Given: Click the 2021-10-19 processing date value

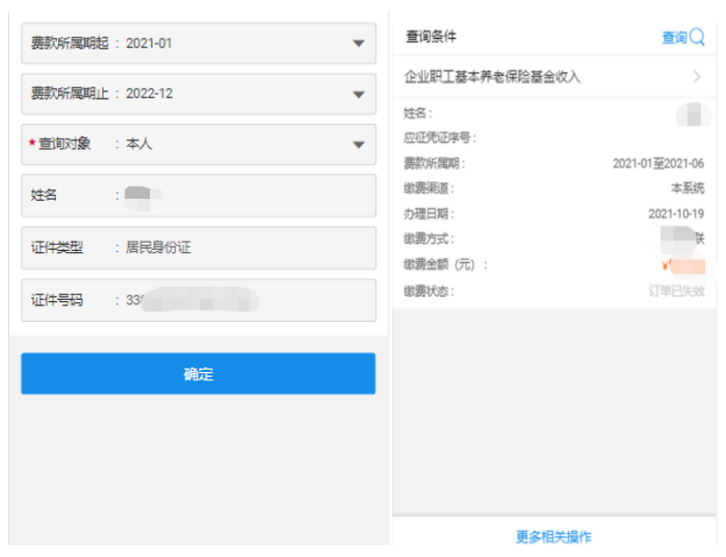Looking at the screenshot, I should [x=676, y=213].
